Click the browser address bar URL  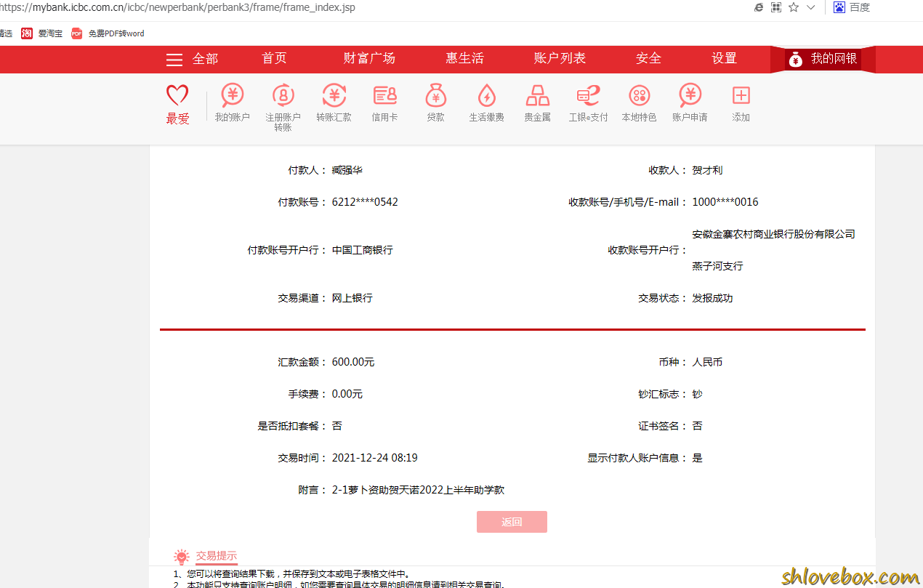(178, 7)
